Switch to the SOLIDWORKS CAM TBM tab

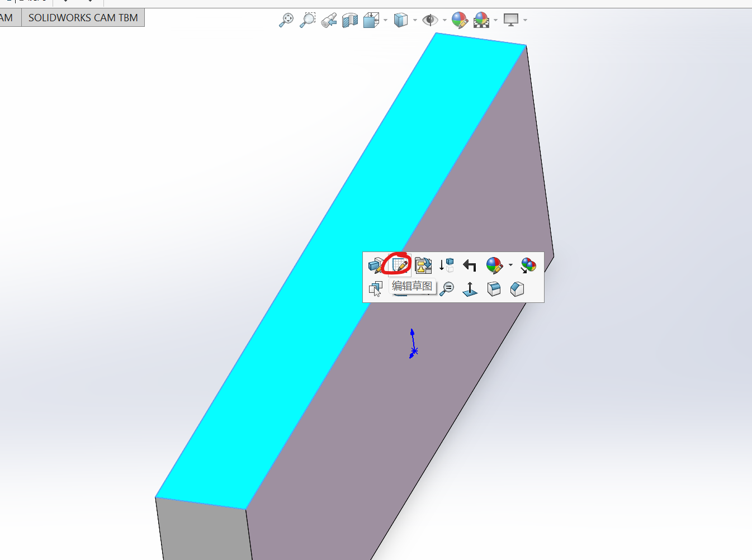coord(83,18)
